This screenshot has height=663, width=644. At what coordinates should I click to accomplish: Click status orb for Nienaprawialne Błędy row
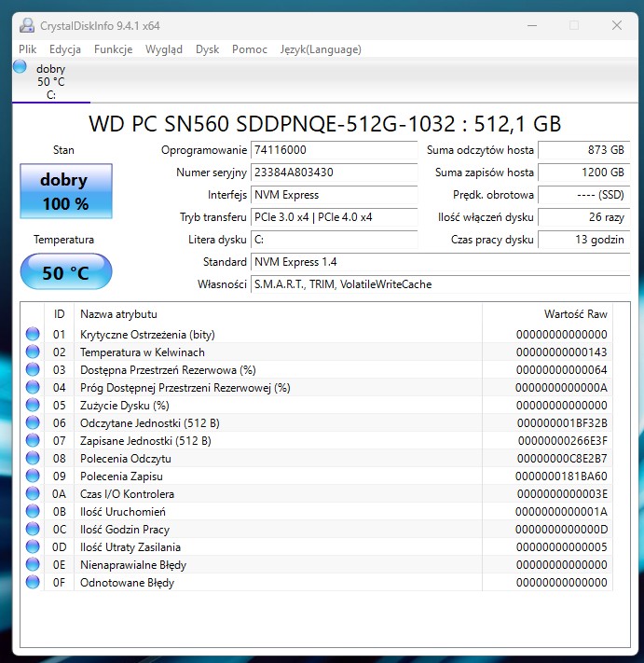33,565
